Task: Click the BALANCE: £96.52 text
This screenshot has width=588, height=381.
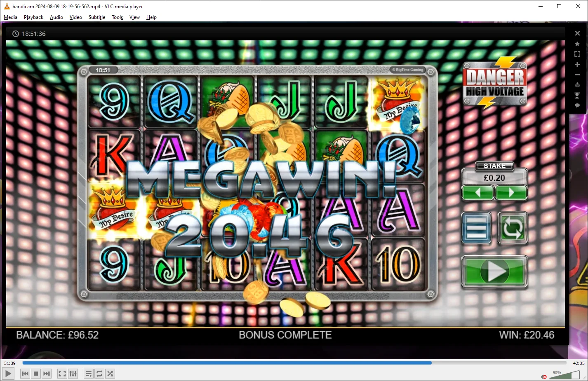Action: (x=57, y=335)
